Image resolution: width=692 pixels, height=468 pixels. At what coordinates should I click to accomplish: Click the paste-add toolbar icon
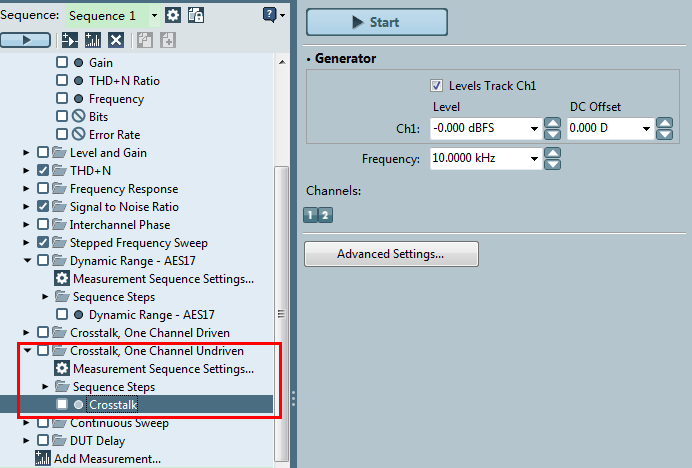coord(168,40)
